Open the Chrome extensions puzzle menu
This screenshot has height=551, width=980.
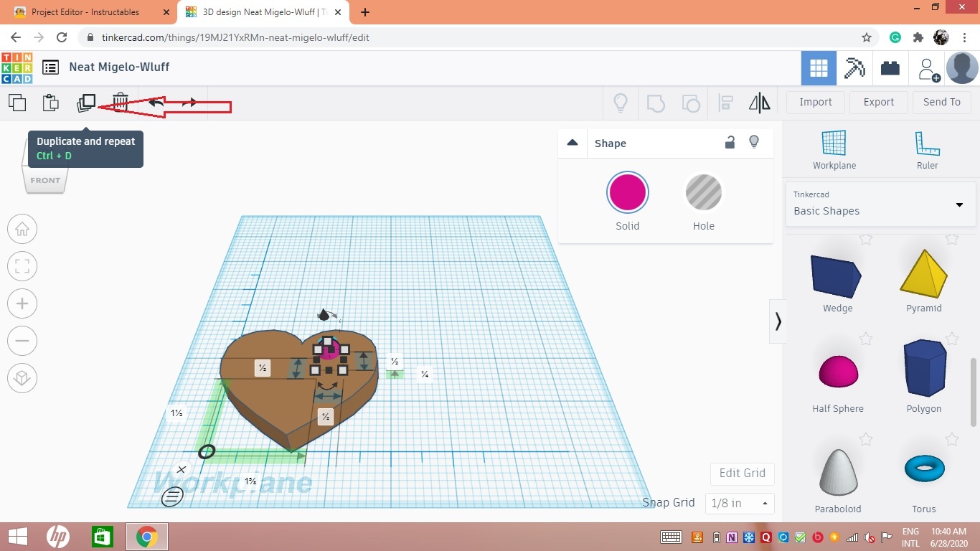[x=918, y=37]
